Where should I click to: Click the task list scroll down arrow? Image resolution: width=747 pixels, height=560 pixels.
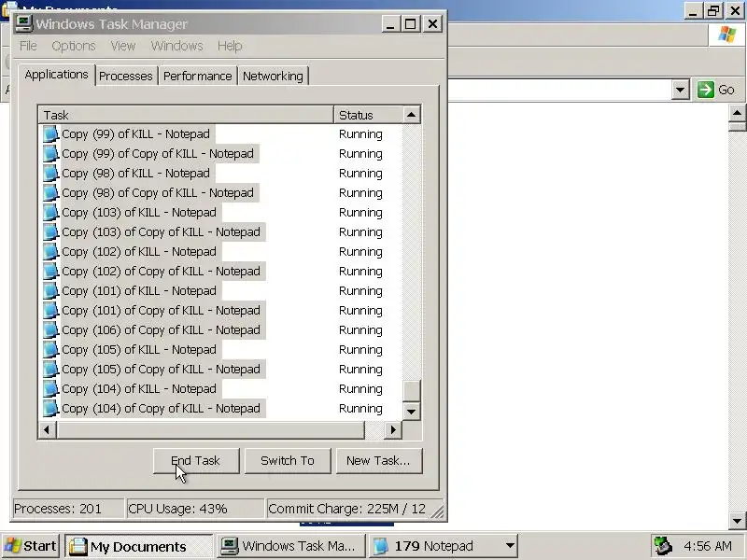click(411, 411)
